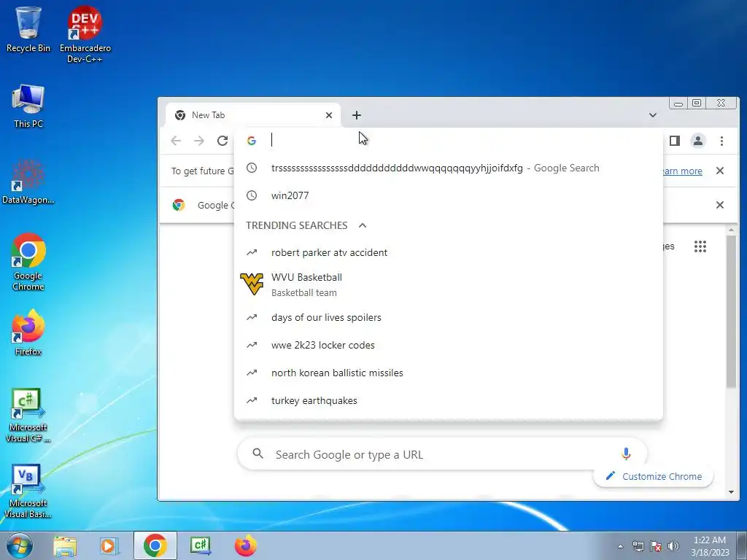Click the WVU Basketball team logo
This screenshot has width=747, height=560.
pos(252,284)
